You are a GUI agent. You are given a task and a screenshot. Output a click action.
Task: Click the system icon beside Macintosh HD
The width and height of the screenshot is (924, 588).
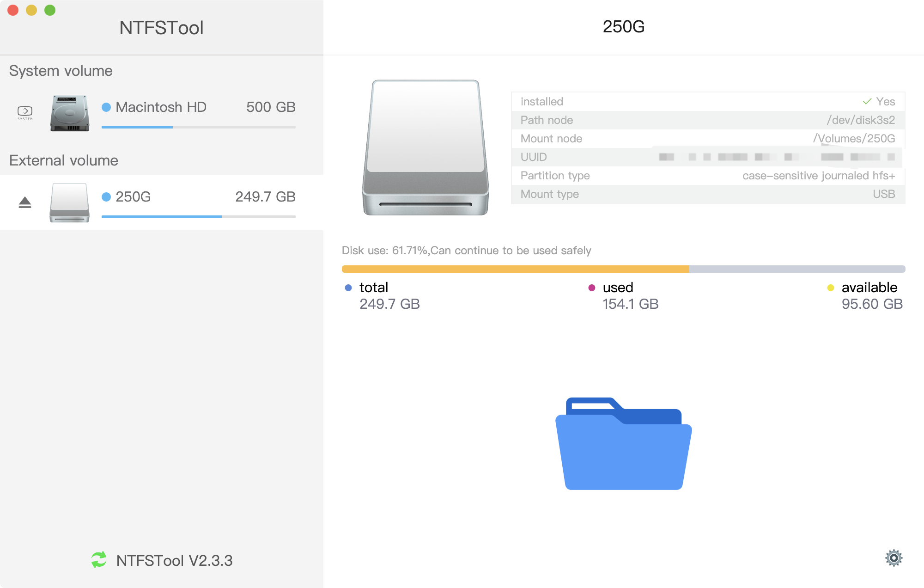[25, 112]
